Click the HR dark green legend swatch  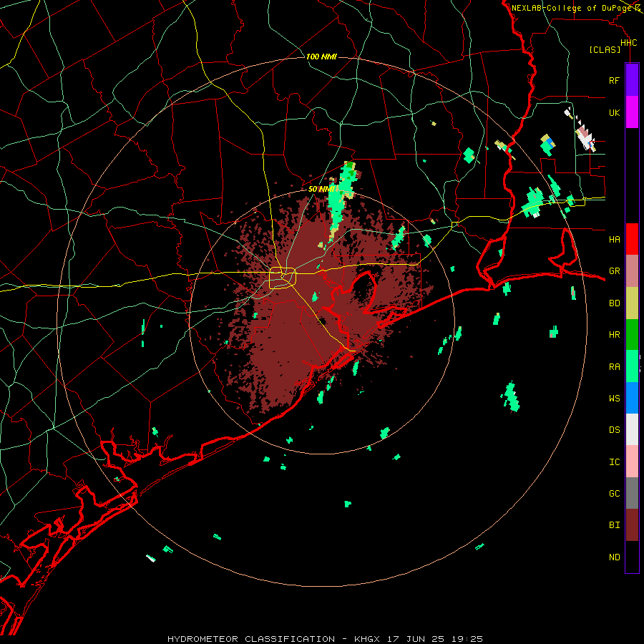(632, 335)
